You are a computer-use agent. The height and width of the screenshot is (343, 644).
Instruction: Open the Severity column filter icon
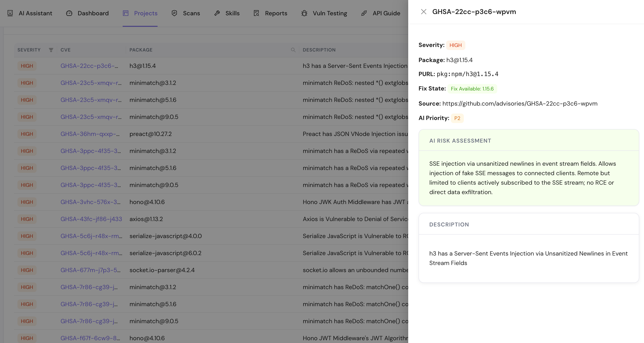tap(51, 50)
